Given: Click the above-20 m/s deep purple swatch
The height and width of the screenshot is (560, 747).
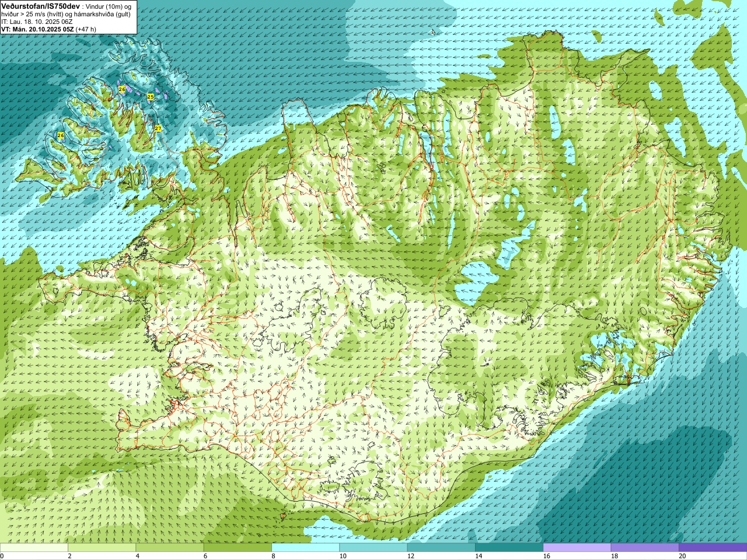Looking at the screenshot, I should [x=713, y=547].
